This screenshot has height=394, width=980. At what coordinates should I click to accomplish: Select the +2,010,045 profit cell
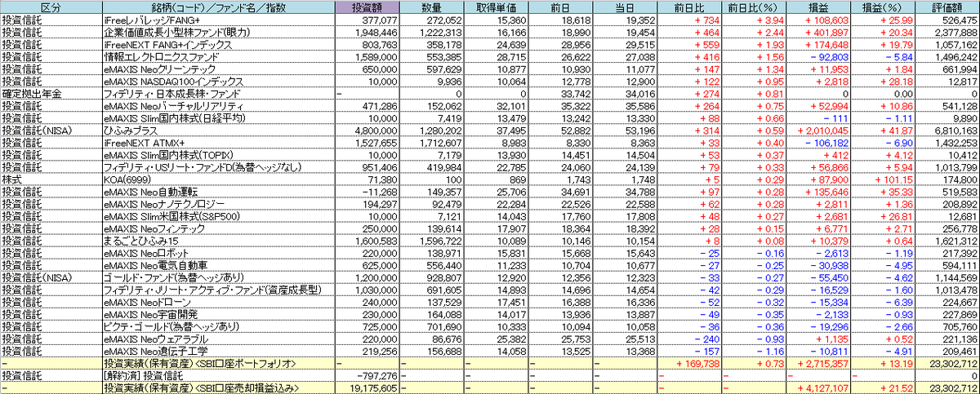tap(817, 131)
